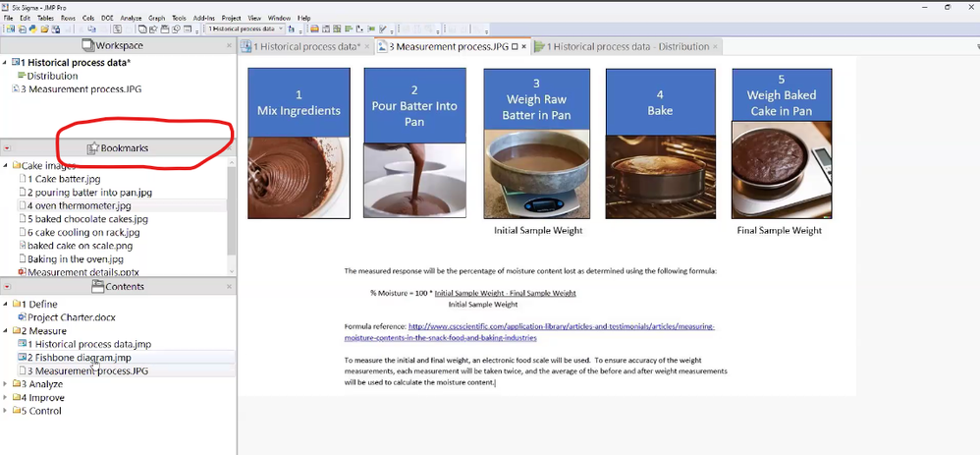Select 3 Measurement process.JPG in Contents

click(x=87, y=371)
